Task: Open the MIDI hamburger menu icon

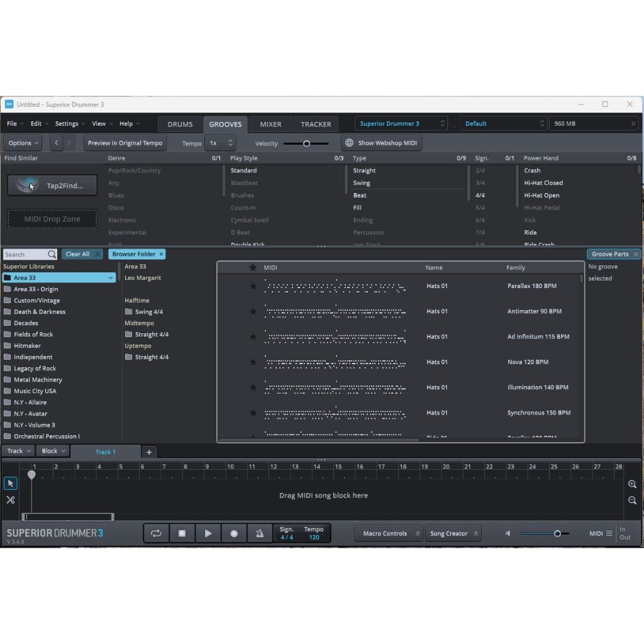Action: click(x=609, y=533)
